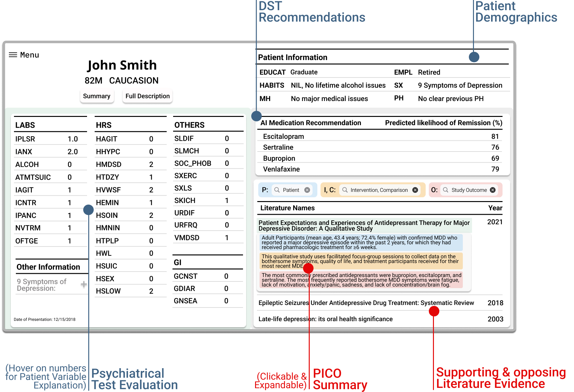Click the blue patient population summary box
The width and height of the screenshot is (574, 392).
(x=361, y=242)
